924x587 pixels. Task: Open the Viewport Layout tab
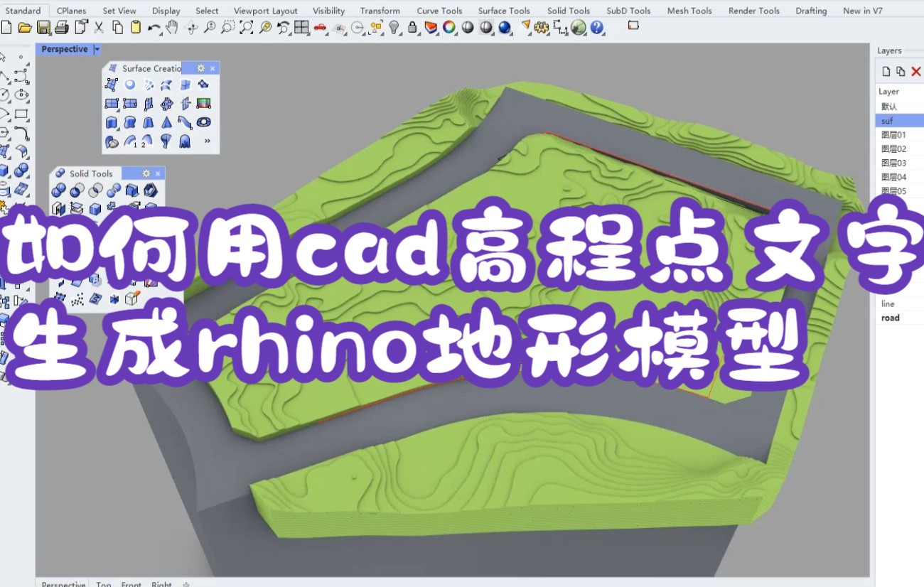click(x=266, y=11)
